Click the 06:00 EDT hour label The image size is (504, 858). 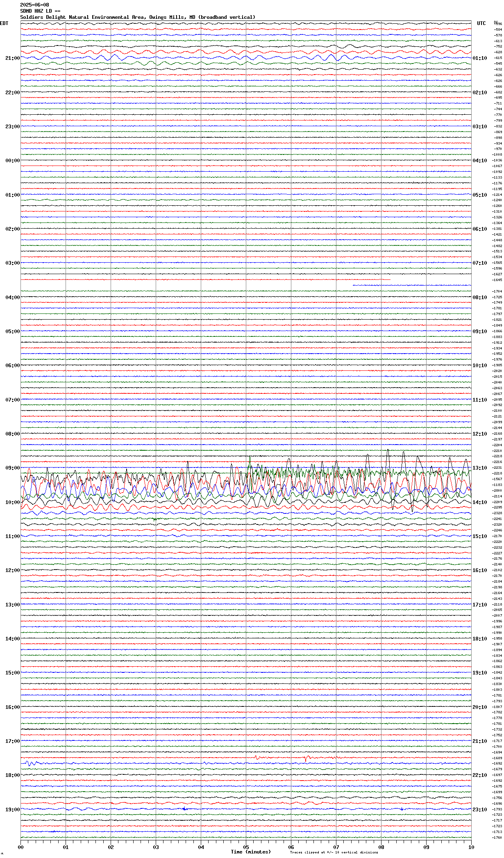[13, 365]
